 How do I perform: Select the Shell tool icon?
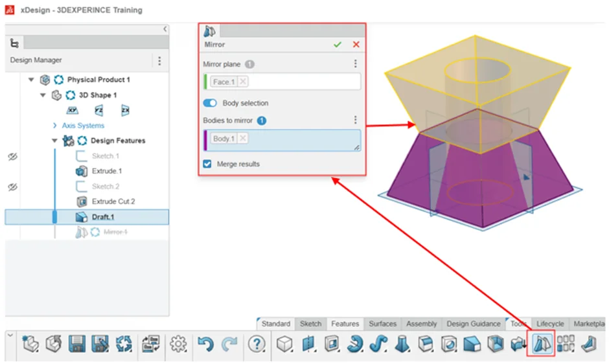point(495,344)
